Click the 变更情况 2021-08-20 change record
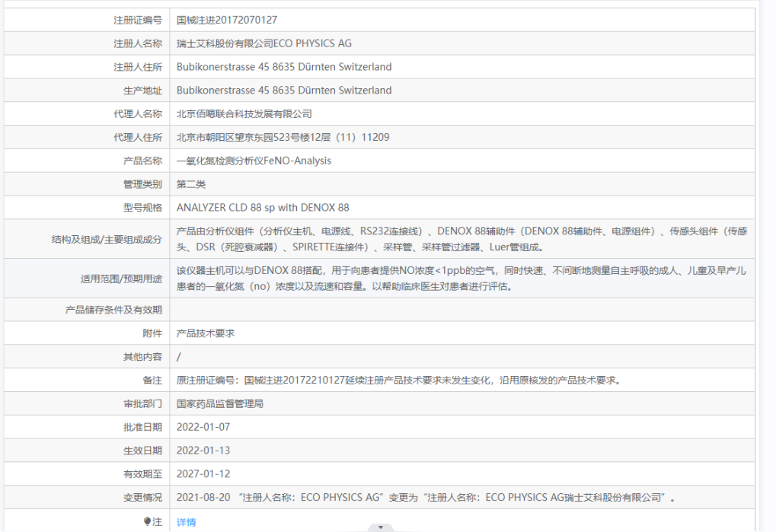 pyautogui.click(x=426, y=498)
